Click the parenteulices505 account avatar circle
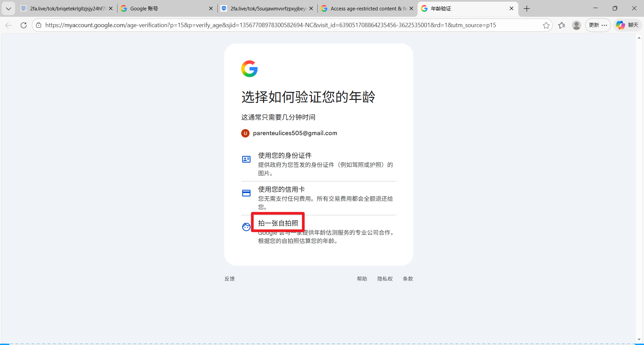 click(x=245, y=133)
